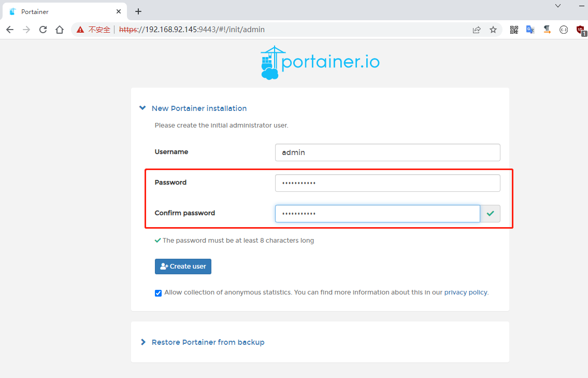Image resolution: width=588 pixels, height=378 pixels.
Task: Expand Restore Portainer from backup section
Action: tap(202, 342)
